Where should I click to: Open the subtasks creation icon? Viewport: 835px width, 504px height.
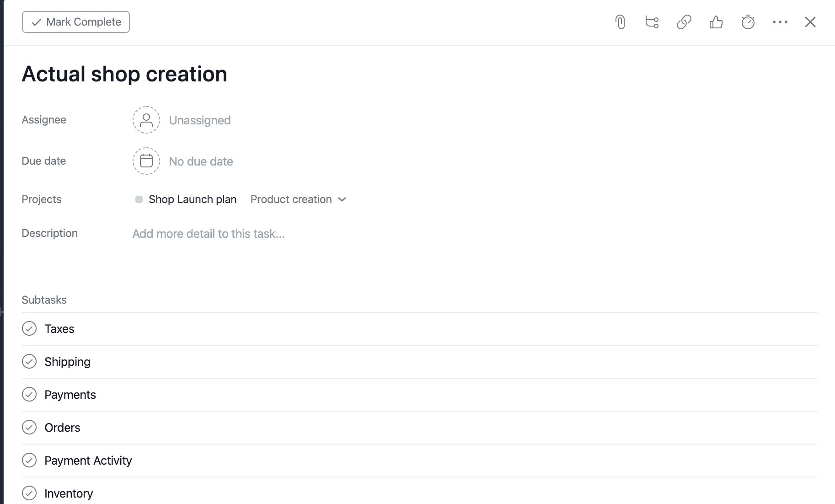[651, 21]
